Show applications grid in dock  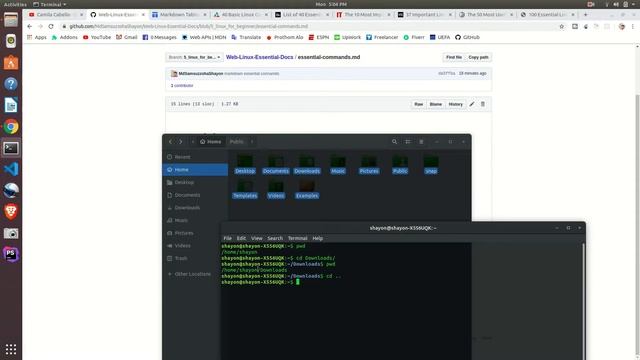[x=11, y=349]
